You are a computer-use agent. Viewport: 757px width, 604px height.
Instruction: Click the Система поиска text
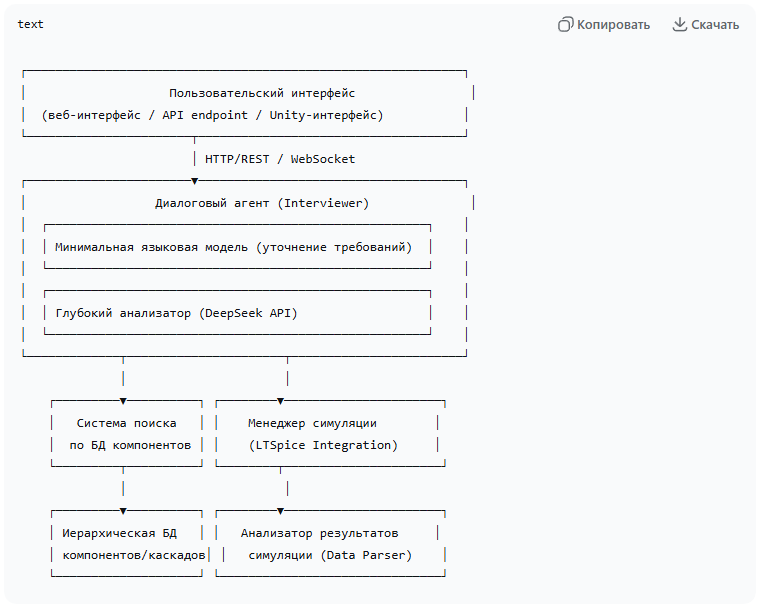129,423
